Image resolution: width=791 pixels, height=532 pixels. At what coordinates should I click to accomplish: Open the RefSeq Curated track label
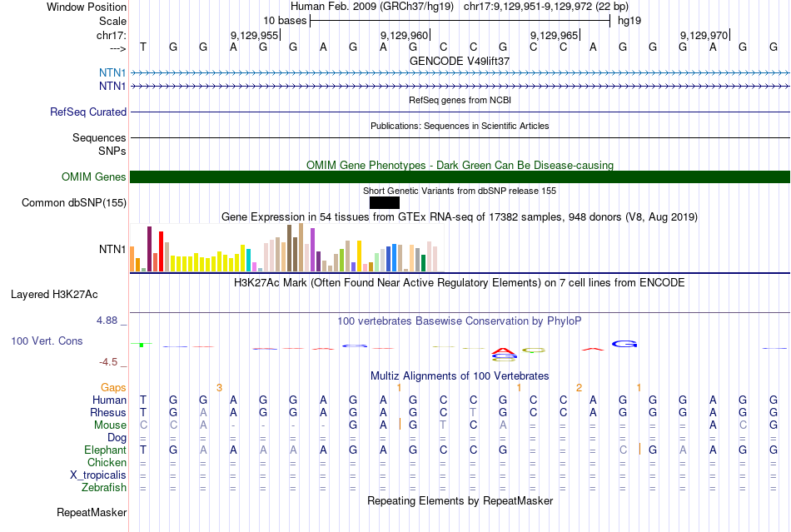88,112
